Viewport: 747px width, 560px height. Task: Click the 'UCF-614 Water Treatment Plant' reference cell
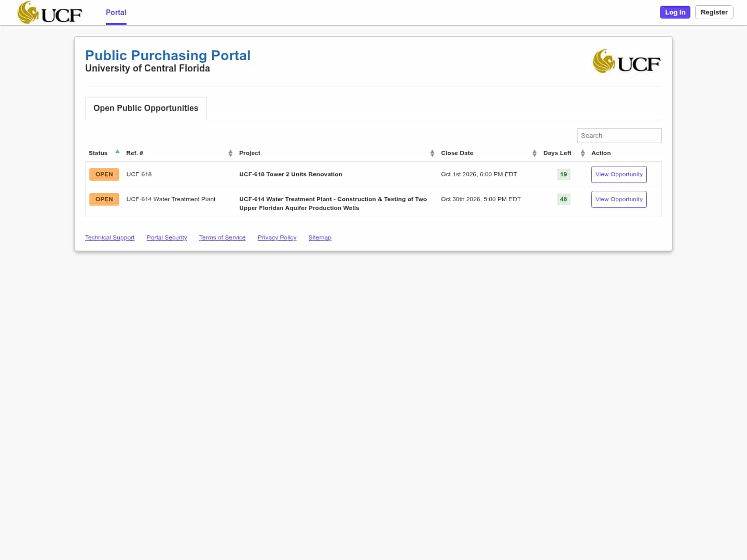(x=171, y=199)
